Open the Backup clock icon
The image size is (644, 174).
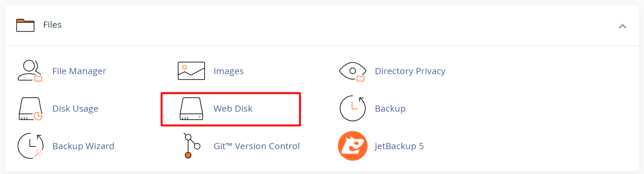click(352, 109)
